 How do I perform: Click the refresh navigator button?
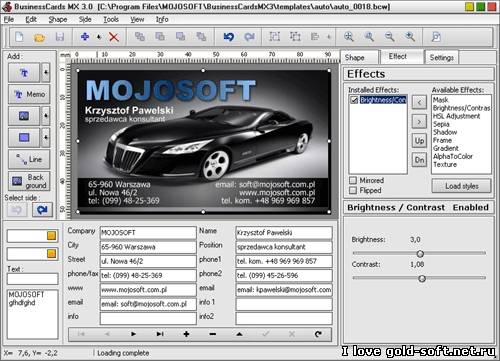[x=318, y=334]
